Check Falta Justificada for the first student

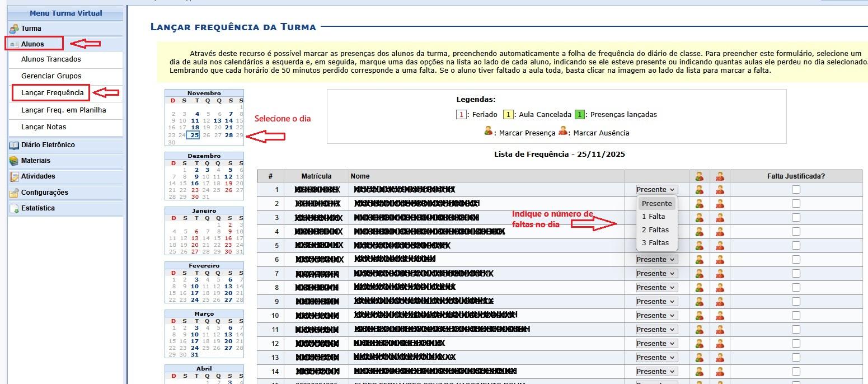pyautogui.click(x=796, y=189)
